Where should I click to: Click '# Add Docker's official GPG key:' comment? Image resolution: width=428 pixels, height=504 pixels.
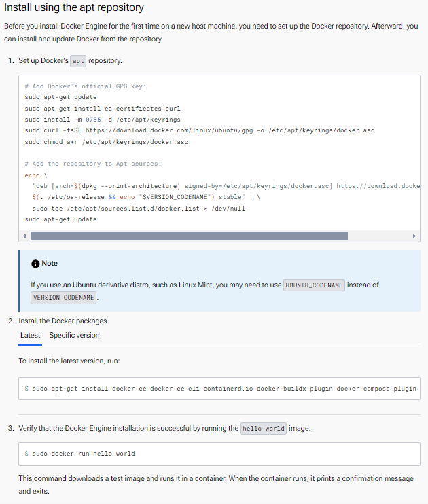tap(86, 86)
